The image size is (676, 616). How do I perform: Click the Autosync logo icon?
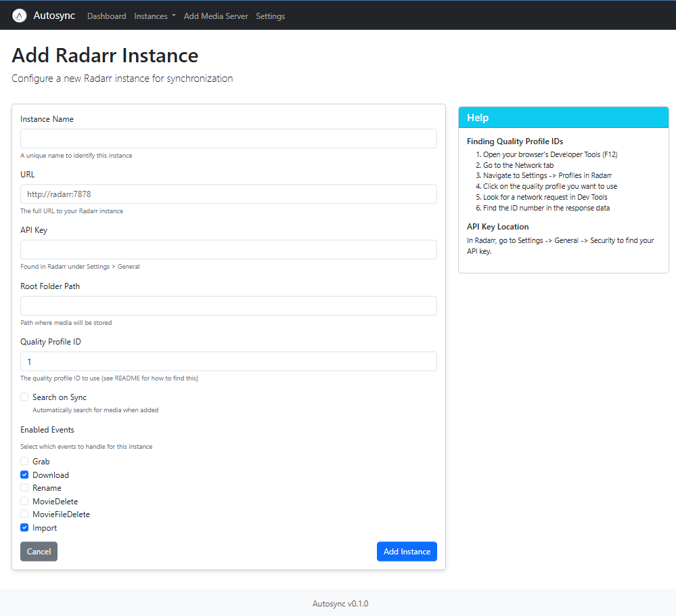pos(20,16)
